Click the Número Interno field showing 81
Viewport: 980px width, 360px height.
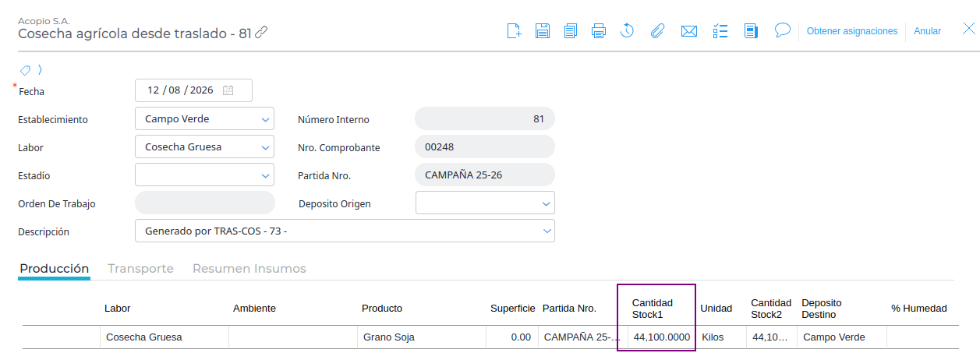coord(485,119)
